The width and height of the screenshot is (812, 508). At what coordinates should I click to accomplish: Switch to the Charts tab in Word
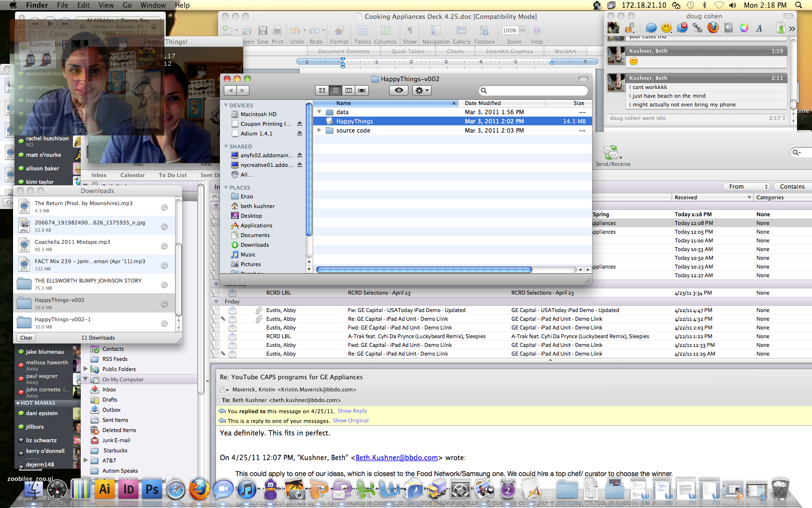coord(455,51)
